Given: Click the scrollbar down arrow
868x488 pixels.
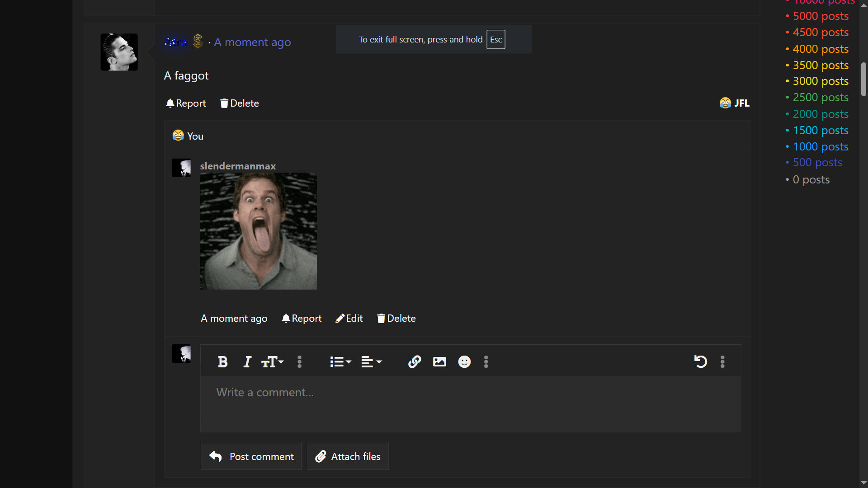Looking at the screenshot, I should (x=863, y=483).
